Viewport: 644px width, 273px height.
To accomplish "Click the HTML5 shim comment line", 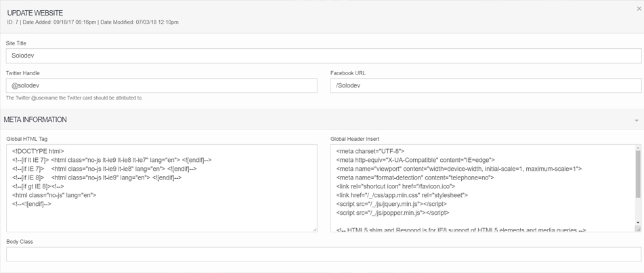I will pyautogui.click(x=460, y=230).
